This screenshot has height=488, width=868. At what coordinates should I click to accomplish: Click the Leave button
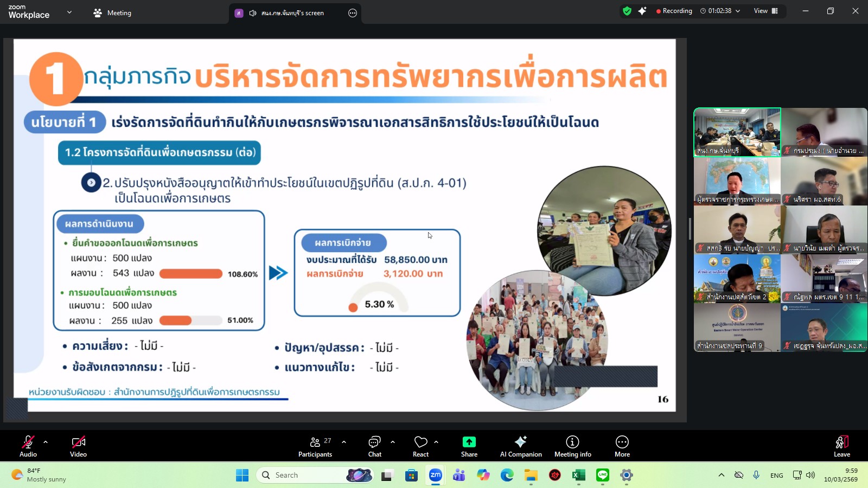pyautogui.click(x=841, y=446)
